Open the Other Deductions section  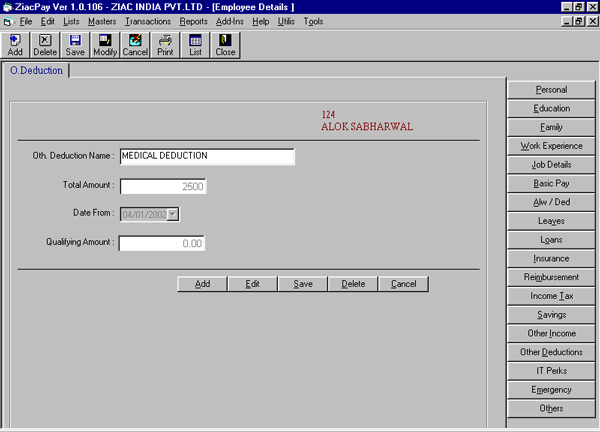(551, 352)
